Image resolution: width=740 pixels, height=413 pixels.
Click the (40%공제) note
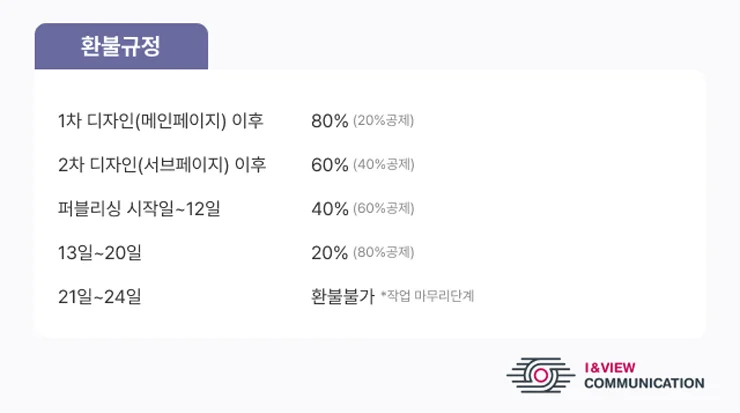pyautogui.click(x=384, y=164)
